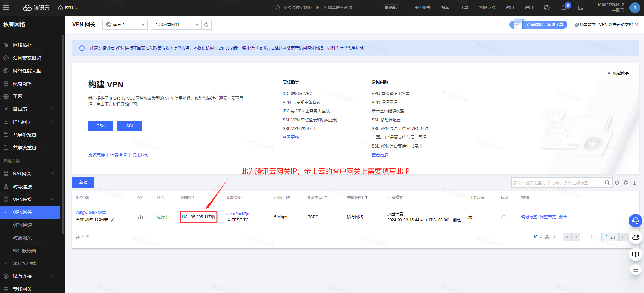
Task: Open customer service headset floating button
Action: pos(635,221)
